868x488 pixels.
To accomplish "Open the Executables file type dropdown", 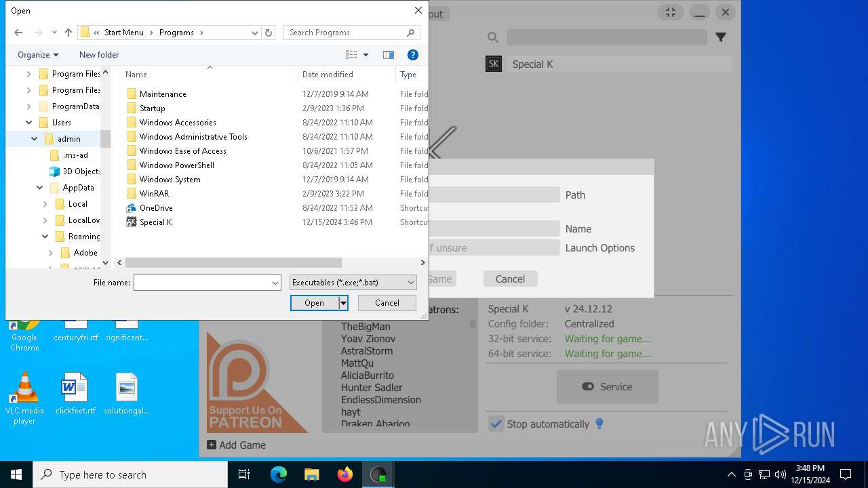I will click(x=353, y=283).
